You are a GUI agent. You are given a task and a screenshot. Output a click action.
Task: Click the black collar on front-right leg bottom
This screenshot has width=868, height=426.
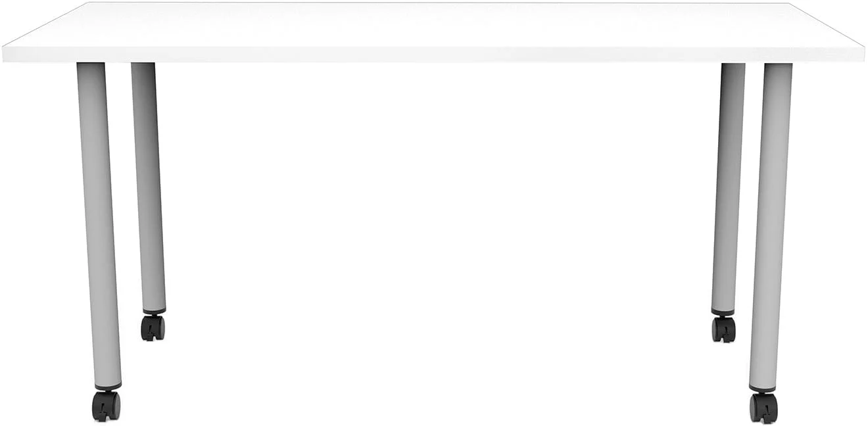(x=763, y=389)
